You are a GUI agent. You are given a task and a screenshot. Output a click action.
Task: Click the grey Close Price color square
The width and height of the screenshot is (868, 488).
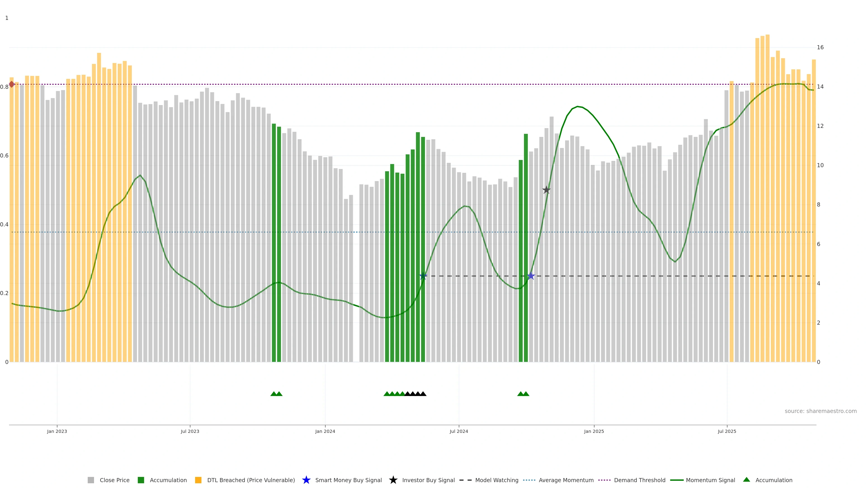(91, 480)
